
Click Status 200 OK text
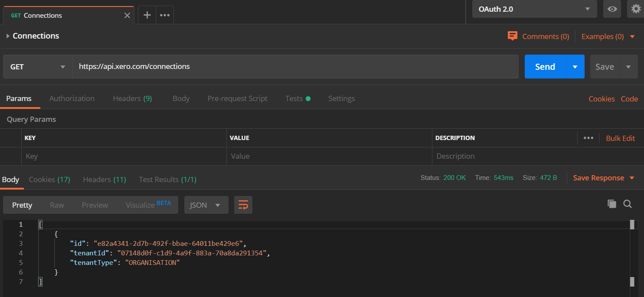(443, 178)
